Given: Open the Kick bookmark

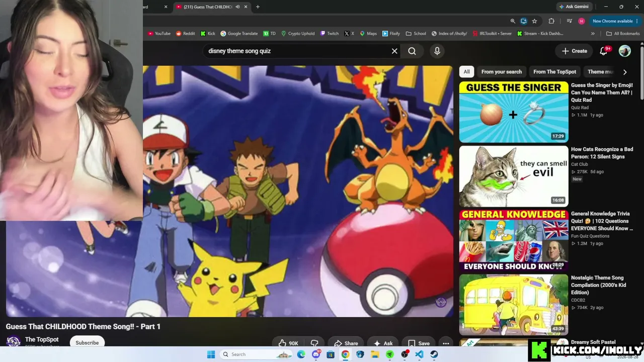Looking at the screenshot, I should point(208,34).
